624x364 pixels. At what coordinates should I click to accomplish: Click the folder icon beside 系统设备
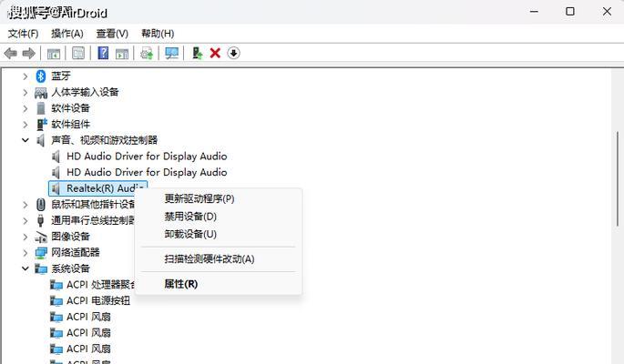click(x=41, y=269)
